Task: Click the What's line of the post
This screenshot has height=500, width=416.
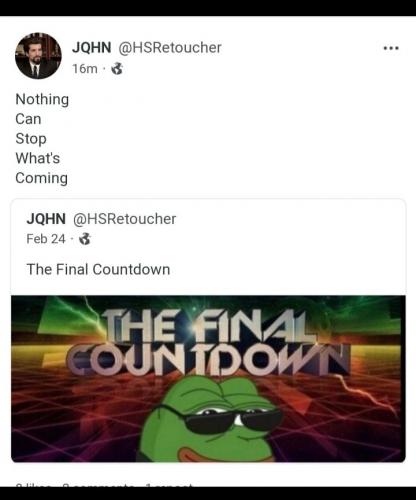Action: coord(38,158)
